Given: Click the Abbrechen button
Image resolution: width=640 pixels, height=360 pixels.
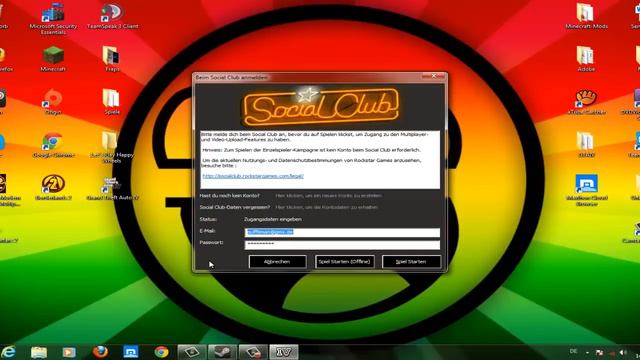Looking at the screenshot, I should click(277, 262).
